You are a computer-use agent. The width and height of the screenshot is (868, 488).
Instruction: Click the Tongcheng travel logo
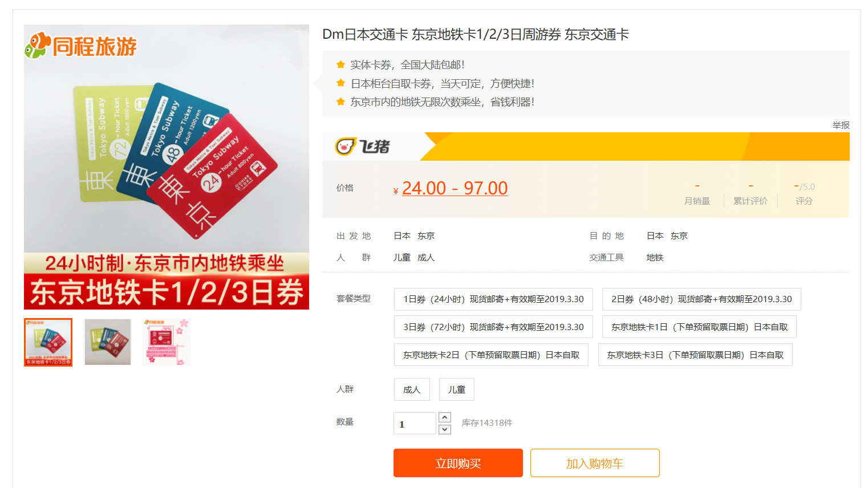pyautogui.click(x=81, y=46)
